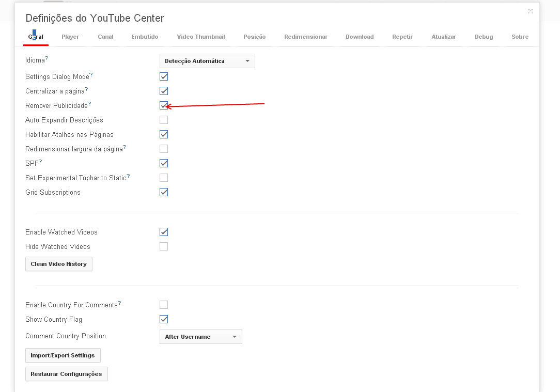Uncheck Enable Watched Videos

[x=164, y=232]
